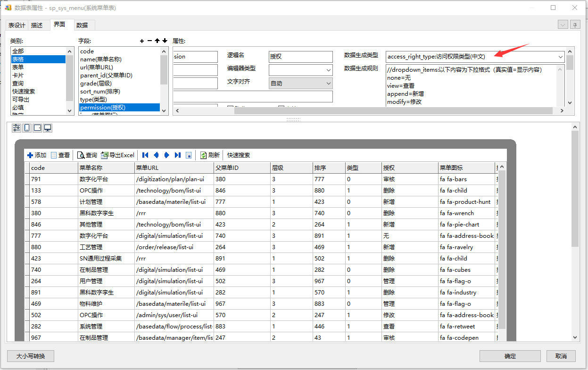Click the plus icon to add a field
Image resolution: width=588 pixels, height=370 pixels.
click(142, 41)
